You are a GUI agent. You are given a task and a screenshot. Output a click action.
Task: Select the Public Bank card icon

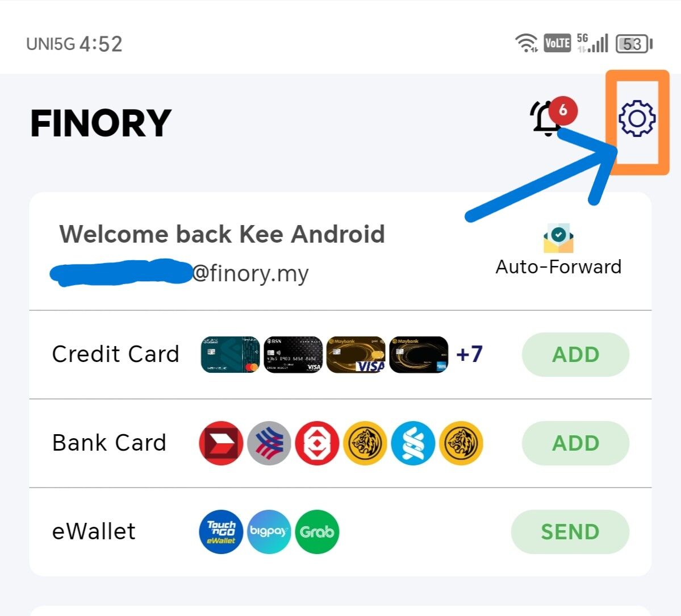coord(317,443)
